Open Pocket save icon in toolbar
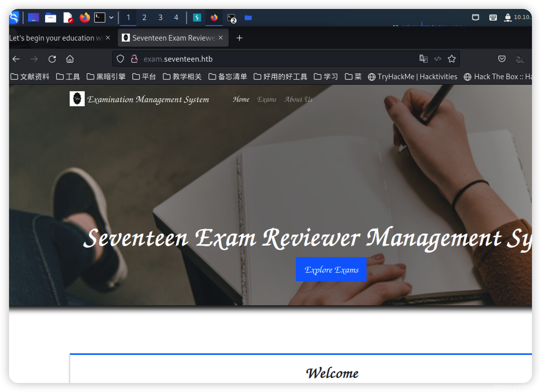 (502, 59)
